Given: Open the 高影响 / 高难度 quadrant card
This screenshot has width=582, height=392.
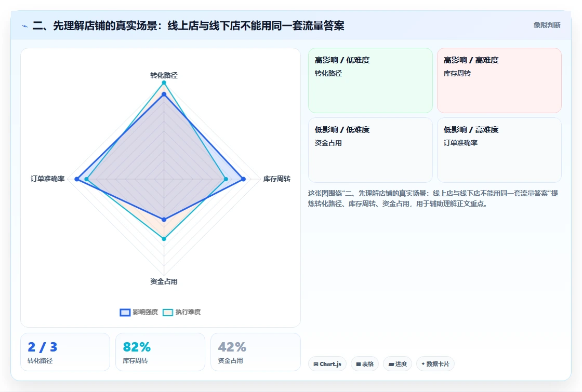Looking at the screenshot, I should [x=499, y=80].
